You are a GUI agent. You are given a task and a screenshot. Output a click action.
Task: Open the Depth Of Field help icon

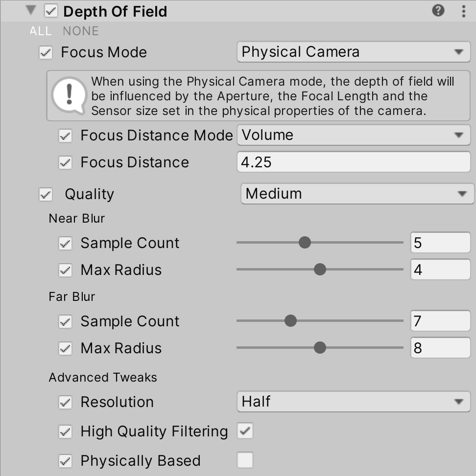[438, 10]
